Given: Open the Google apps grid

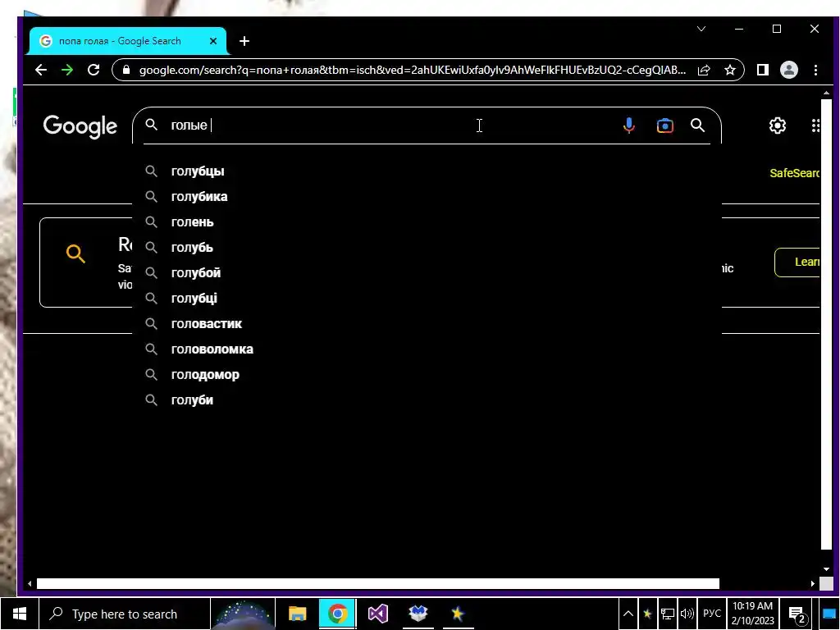Looking at the screenshot, I should [x=815, y=126].
